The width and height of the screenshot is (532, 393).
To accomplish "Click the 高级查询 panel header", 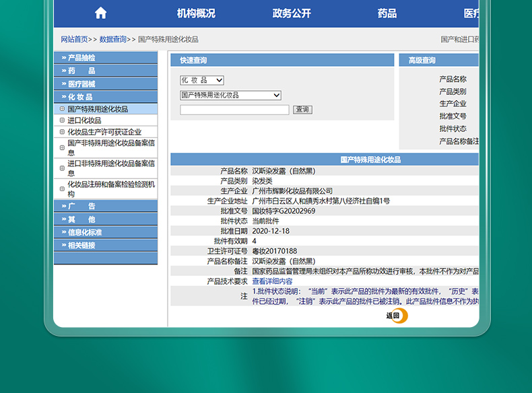I will pyautogui.click(x=438, y=61).
